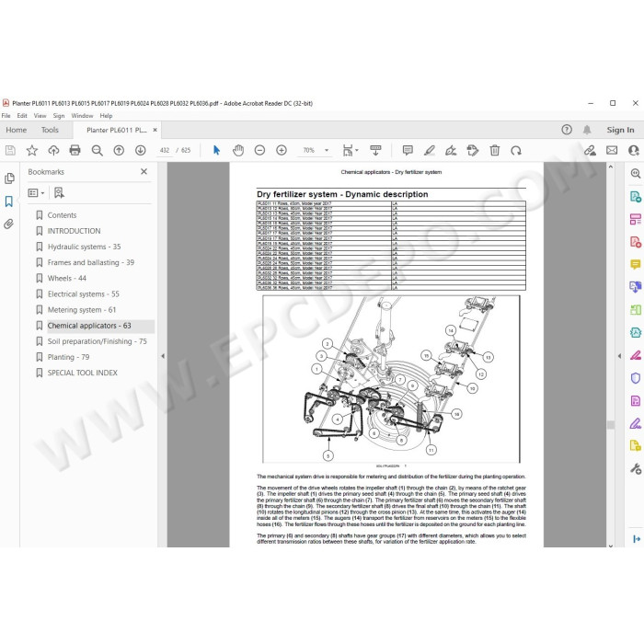
Task: Open the Edit menu
Action: (x=22, y=116)
